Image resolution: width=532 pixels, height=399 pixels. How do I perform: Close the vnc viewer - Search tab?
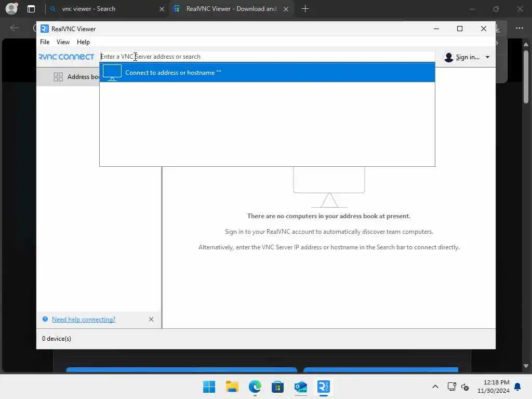click(162, 9)
